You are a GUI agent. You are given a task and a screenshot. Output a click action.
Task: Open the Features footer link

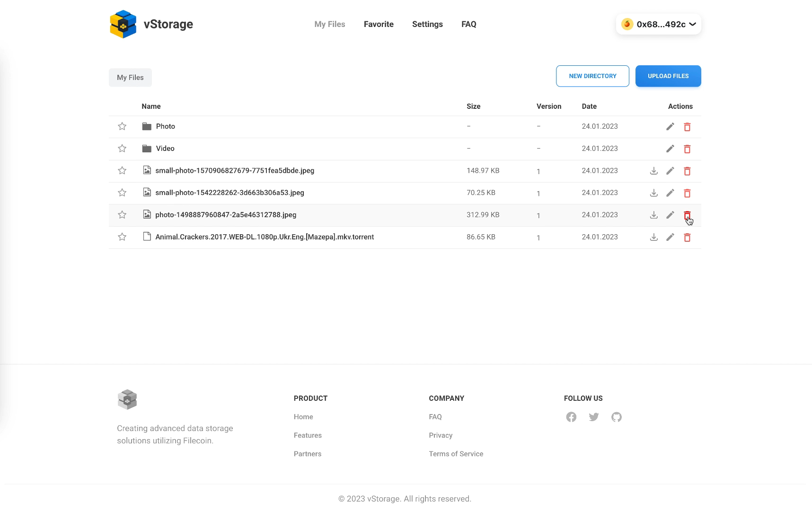pyautogui.click(x=308, y=435)
